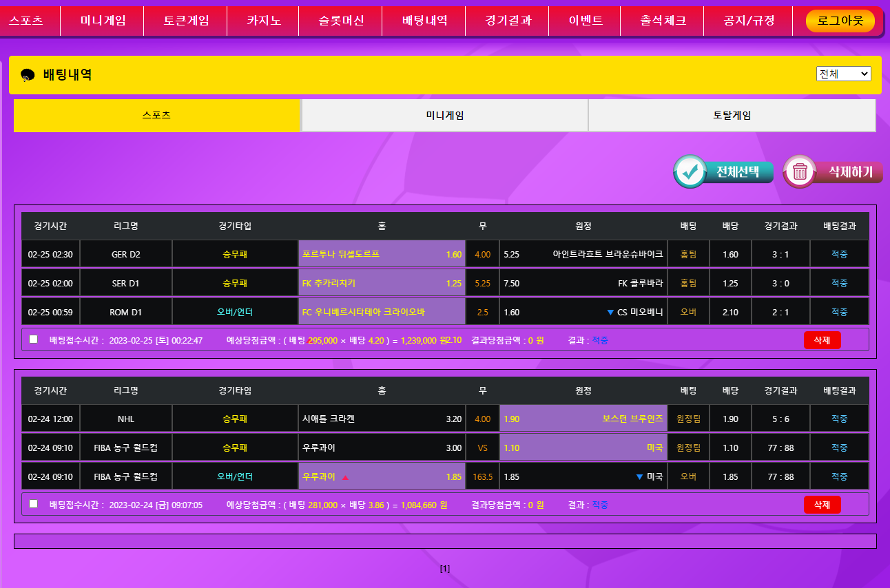Tick the checkbox for the 2023-02-24 bet
This screenshot has height=588, width=890.
[x=34, y=504]
